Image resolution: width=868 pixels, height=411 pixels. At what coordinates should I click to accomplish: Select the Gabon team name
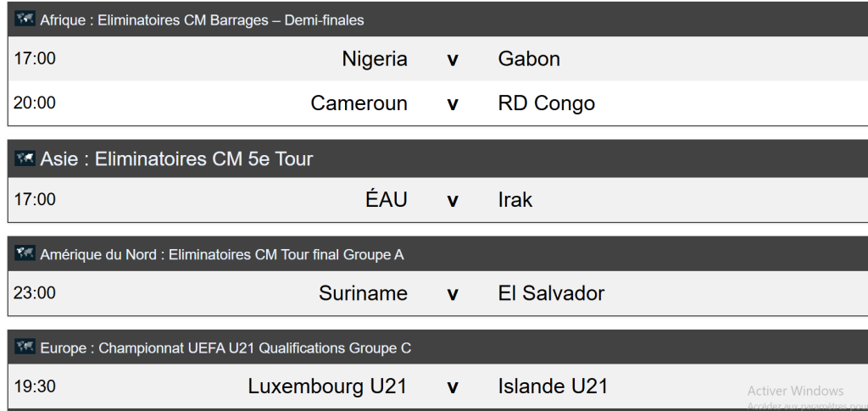pyautogui.click(x=529, y=59)
